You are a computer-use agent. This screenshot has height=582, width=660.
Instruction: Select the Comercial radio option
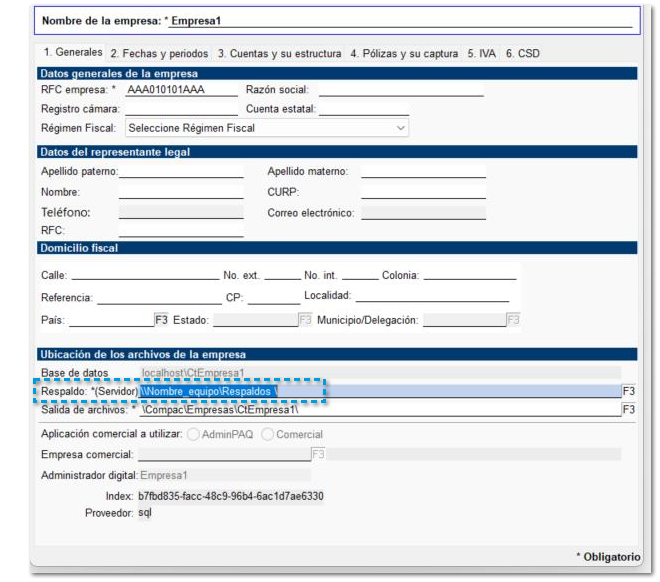click(268, 435)
